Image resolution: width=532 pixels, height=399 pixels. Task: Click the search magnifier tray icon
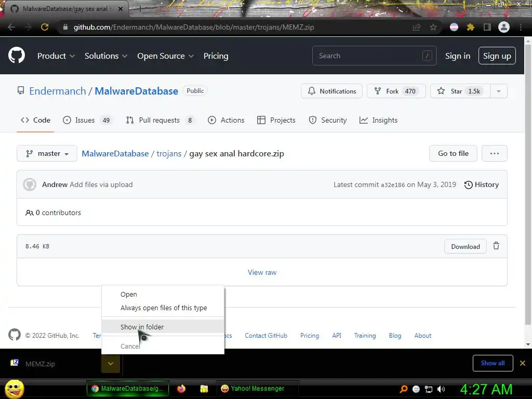(x=403, y=389)
